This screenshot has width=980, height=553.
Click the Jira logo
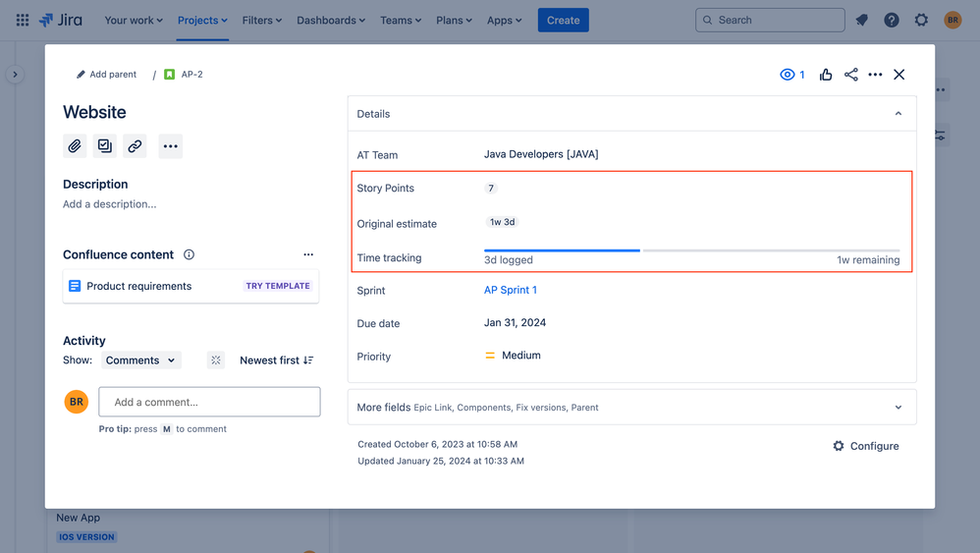[x=61, y=20]
